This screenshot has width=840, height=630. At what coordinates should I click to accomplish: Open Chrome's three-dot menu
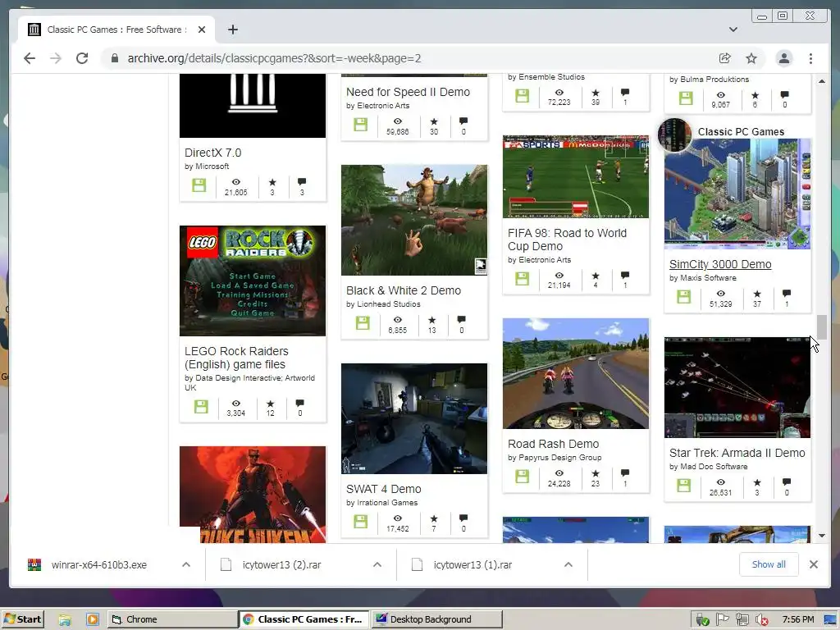click(810, 58)
